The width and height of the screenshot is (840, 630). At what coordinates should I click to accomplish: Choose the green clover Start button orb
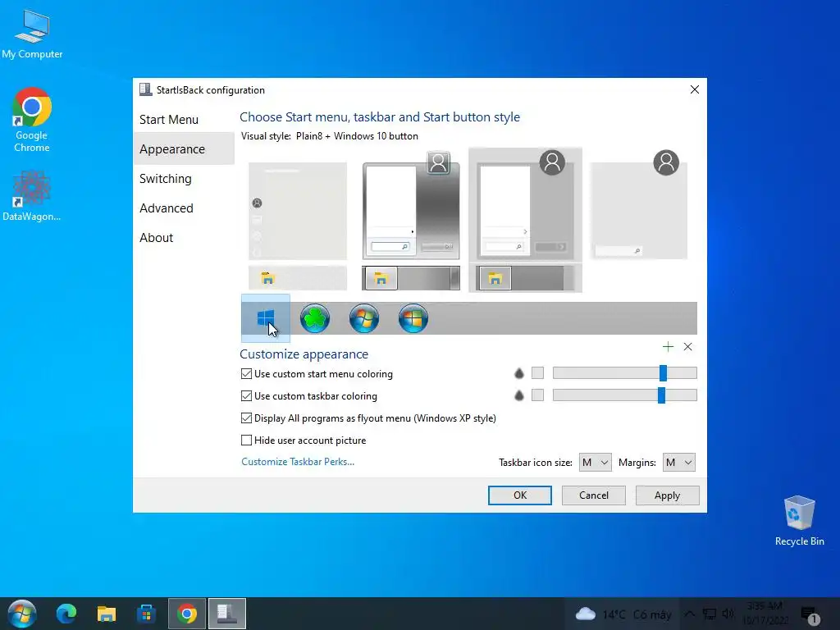point(315,318)
